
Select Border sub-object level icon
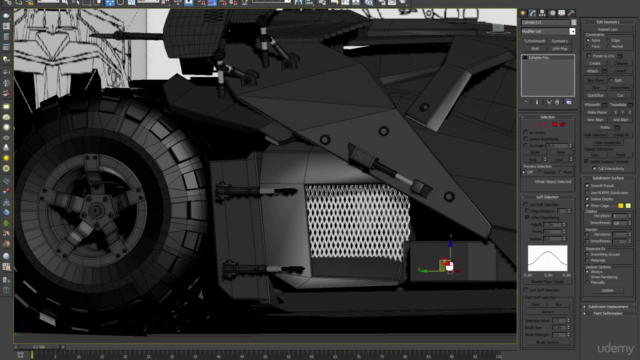[x=547, y=124]
